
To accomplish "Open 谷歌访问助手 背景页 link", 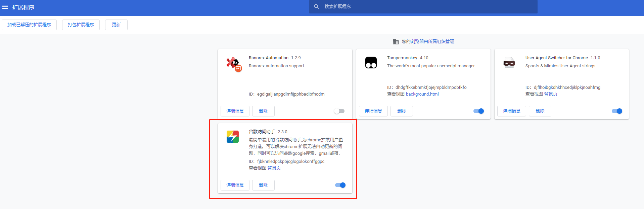I will coord(274,168).
